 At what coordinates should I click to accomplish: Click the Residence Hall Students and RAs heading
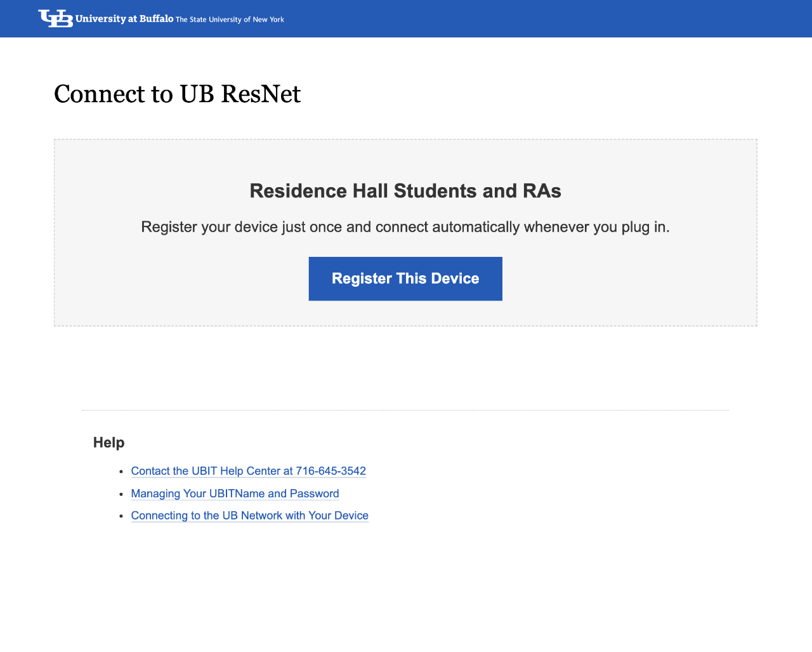(x=405, y=191)
